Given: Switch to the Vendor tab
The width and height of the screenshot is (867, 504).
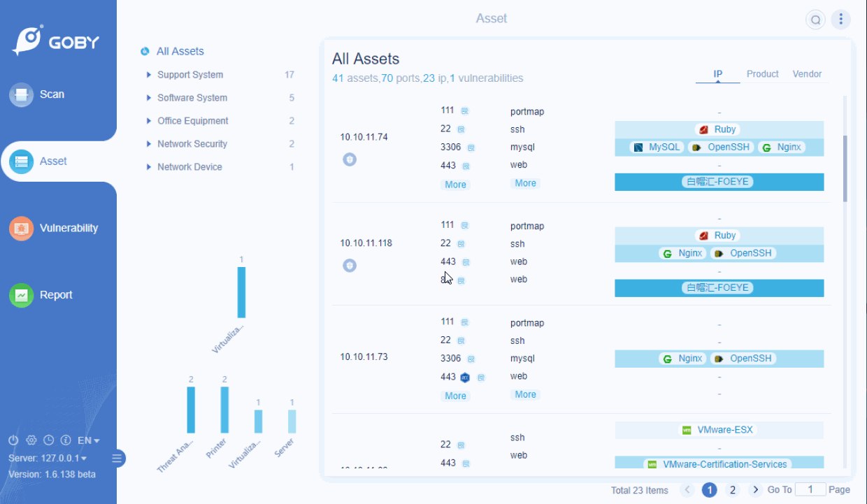Looking at the screenshot, I should 807,74.
